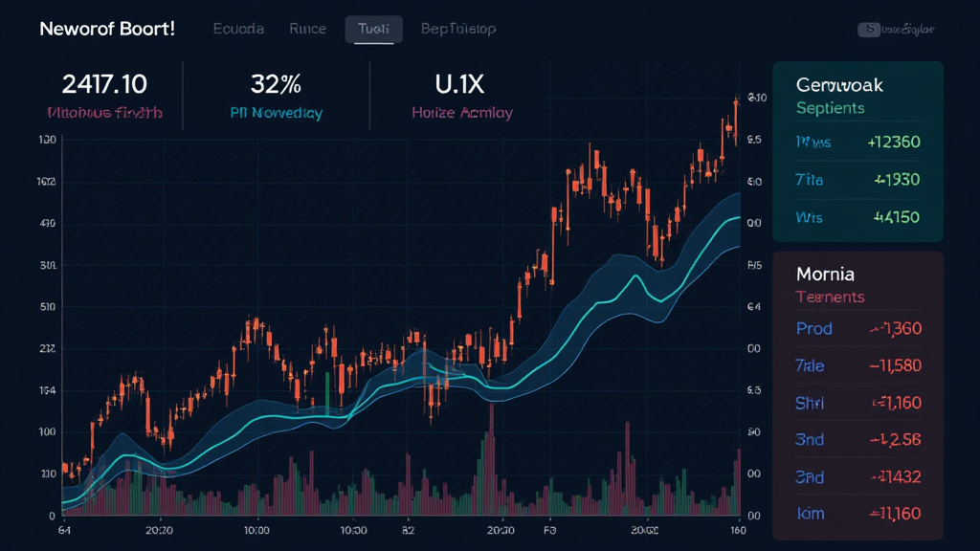Select the Prod row in Mornia panel

coord(857,329)
